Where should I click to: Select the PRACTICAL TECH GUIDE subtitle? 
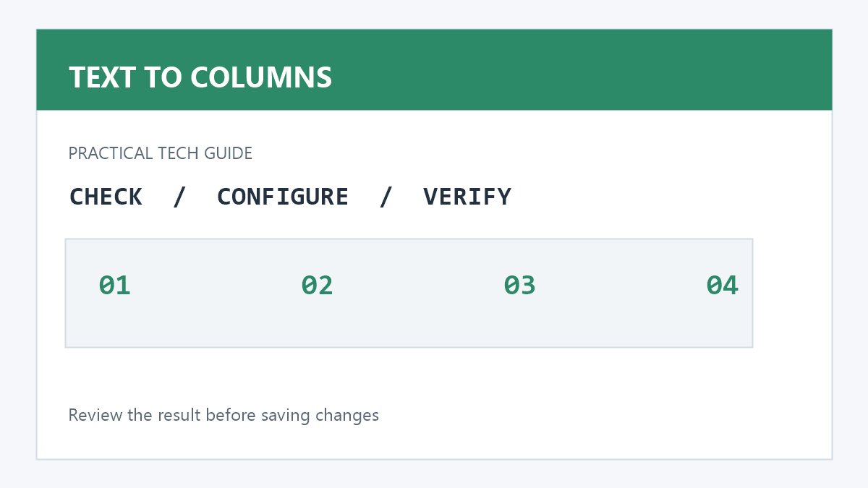[161, 153]
